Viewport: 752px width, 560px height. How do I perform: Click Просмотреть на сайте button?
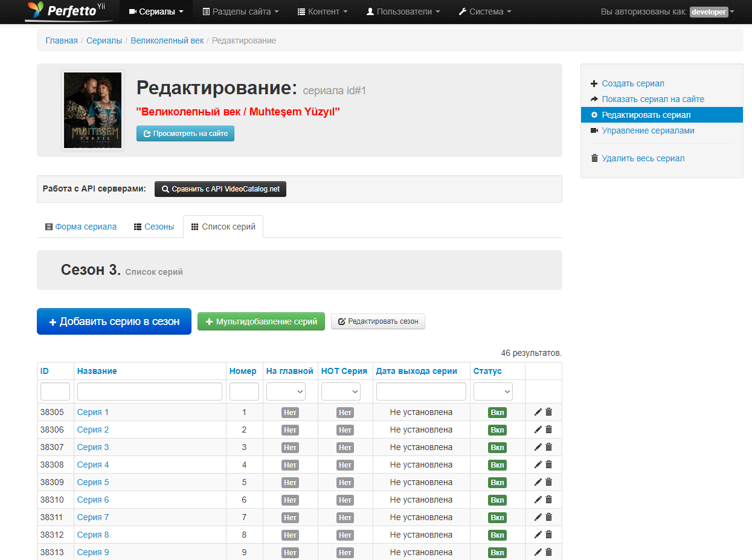[x=185, y=134]
